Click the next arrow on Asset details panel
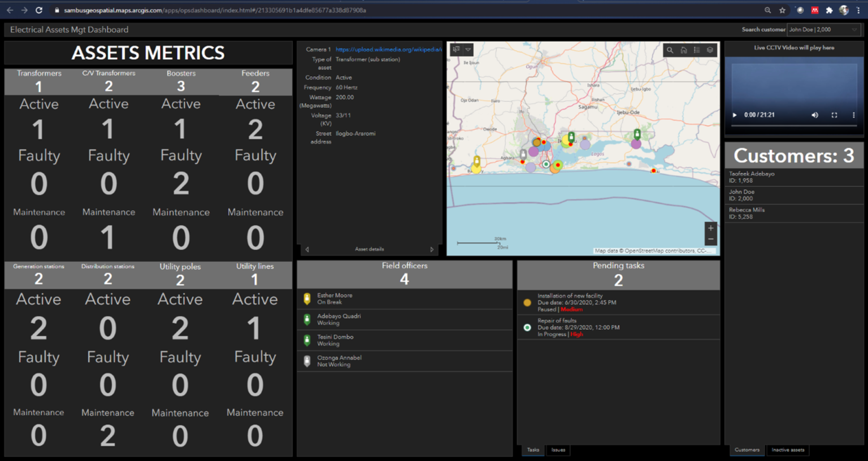This screenshot has height=461, width=868. coord(432,249)
